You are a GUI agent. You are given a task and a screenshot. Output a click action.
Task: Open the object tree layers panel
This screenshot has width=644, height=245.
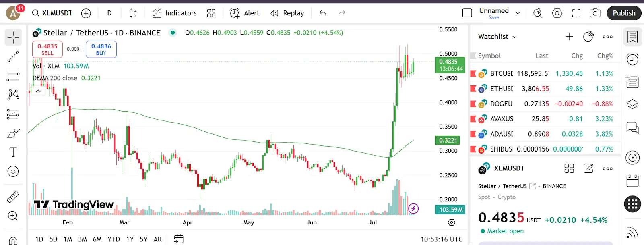(633, 104)
